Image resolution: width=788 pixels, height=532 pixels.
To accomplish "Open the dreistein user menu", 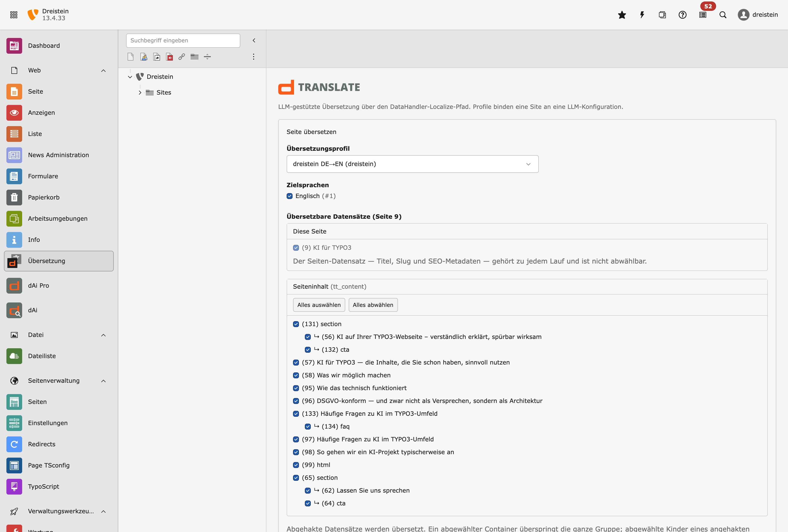I will (758, 15).
